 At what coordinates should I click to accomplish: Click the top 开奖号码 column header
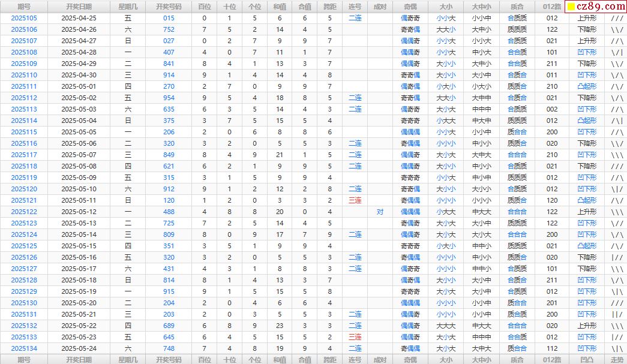pos(169,7)
